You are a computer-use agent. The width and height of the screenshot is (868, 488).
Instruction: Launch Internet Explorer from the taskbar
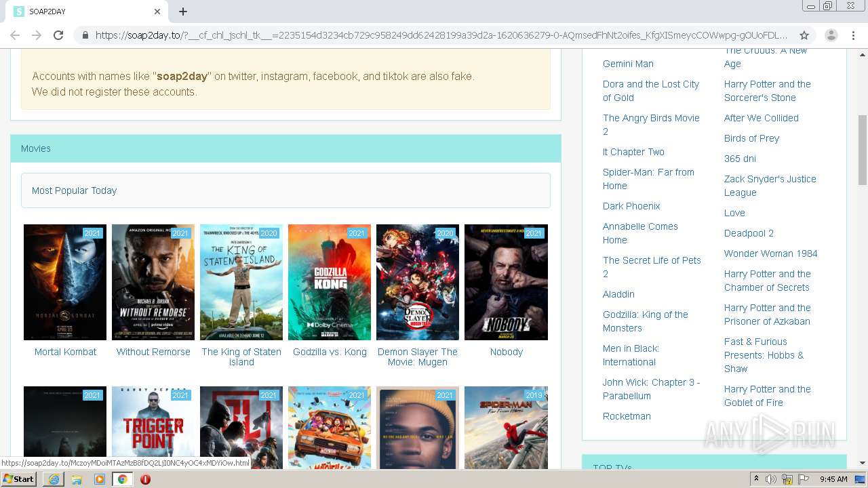(x=54, y=479)
